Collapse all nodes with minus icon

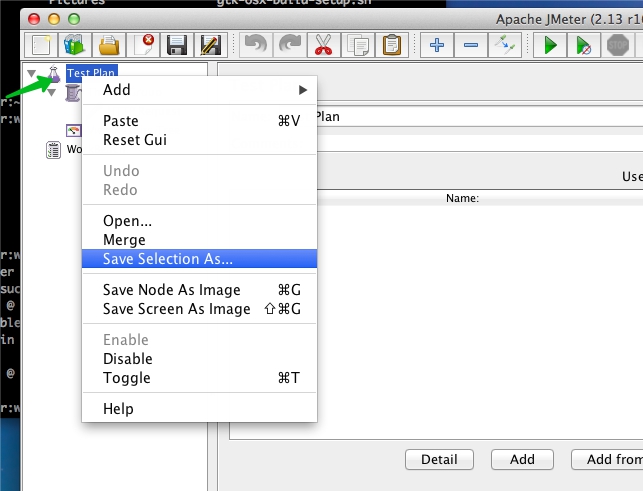click(x=471, y=45)
